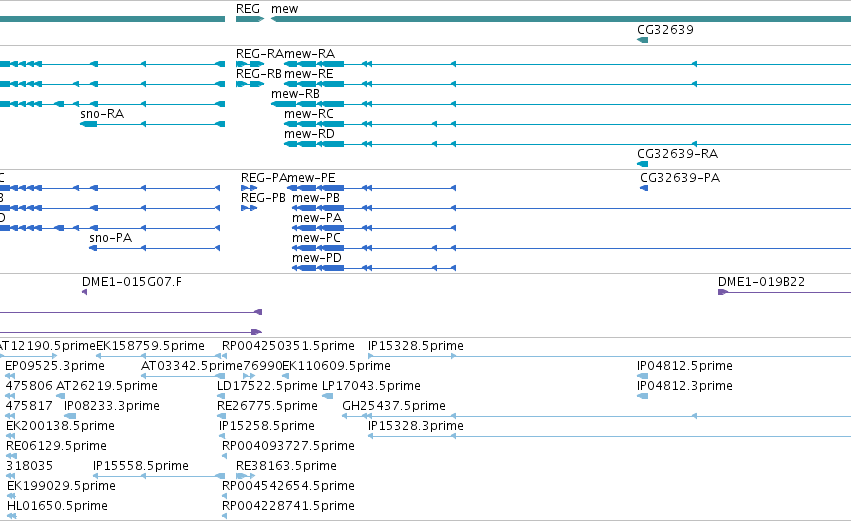Select the CG32639-RA transcript label
Screen dimensions: 851x521
(677, 154)
